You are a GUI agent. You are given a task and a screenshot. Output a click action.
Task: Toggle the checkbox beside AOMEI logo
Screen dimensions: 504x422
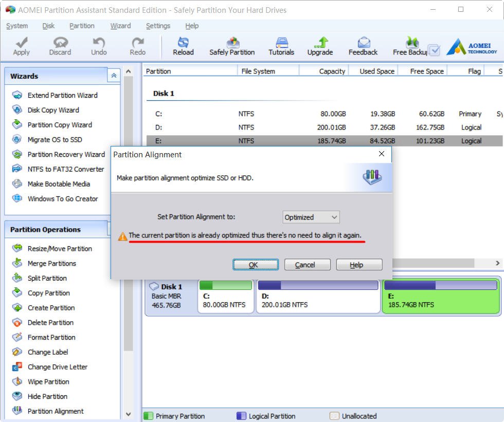[435, 50]
